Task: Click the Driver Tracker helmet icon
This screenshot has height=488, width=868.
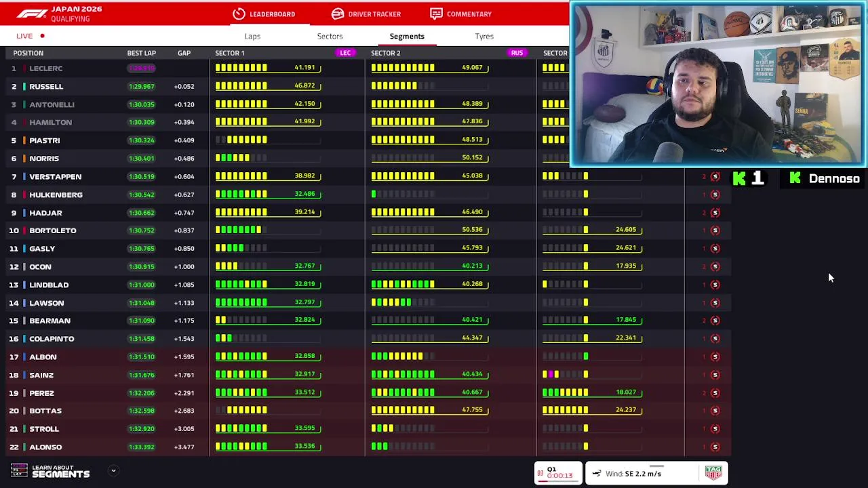Action: click(x=338, y=14)
